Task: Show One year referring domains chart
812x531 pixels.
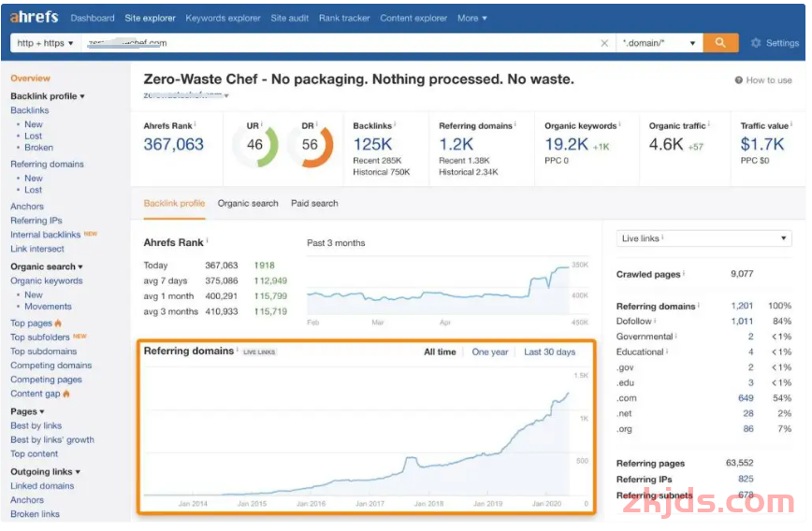Action: click(x=492, y=354)
